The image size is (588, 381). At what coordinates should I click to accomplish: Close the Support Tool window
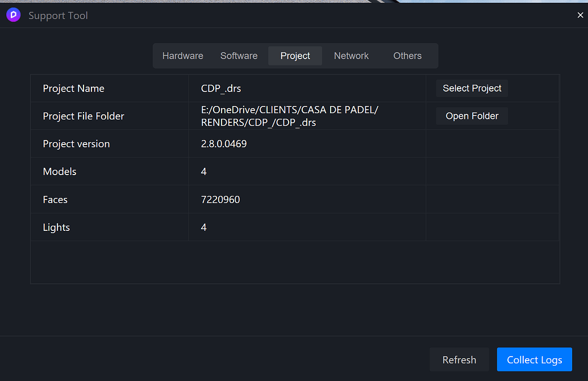580,15
